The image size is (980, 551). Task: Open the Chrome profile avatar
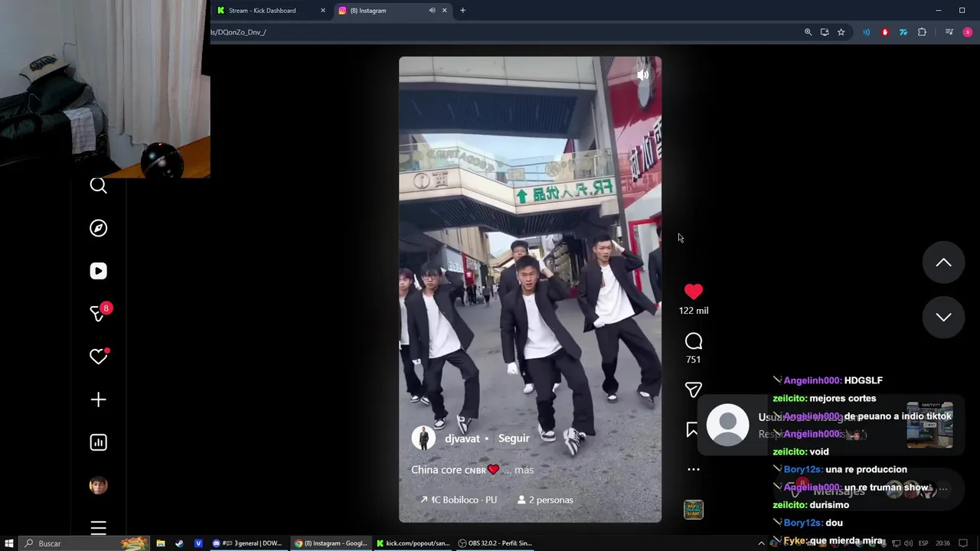click(968, 32)
